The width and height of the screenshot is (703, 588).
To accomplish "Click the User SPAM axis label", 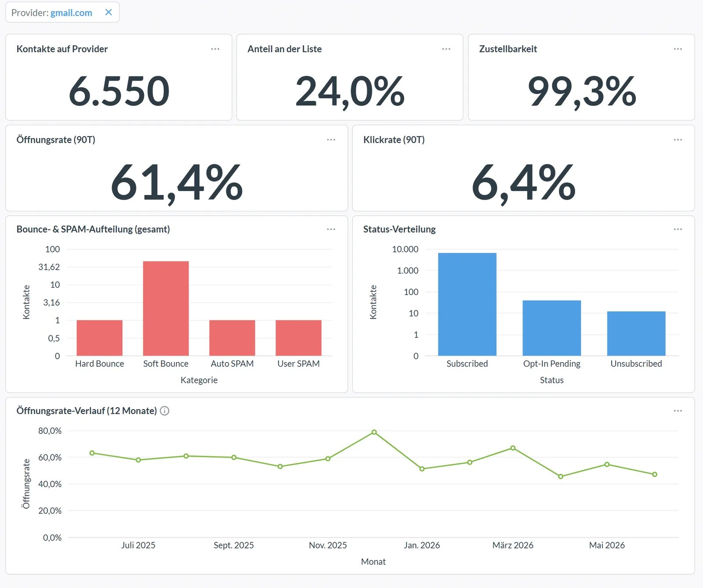I will click(x=298, y=364).
